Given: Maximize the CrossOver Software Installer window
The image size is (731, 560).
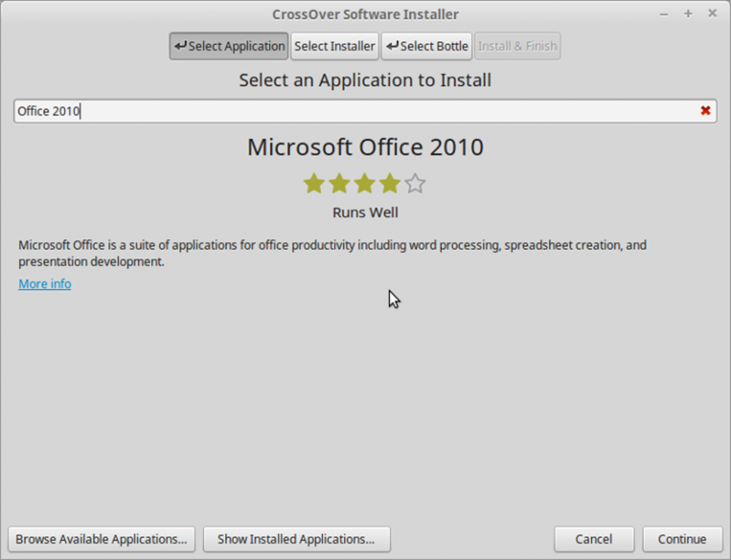Looking at the screenshot, I should [688, 14].
